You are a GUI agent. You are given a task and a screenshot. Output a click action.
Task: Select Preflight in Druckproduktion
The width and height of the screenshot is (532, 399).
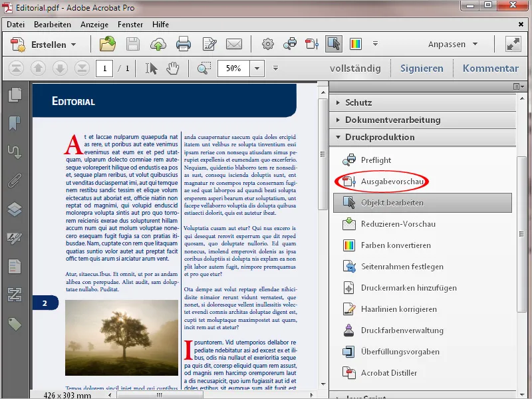click(422, 160)
